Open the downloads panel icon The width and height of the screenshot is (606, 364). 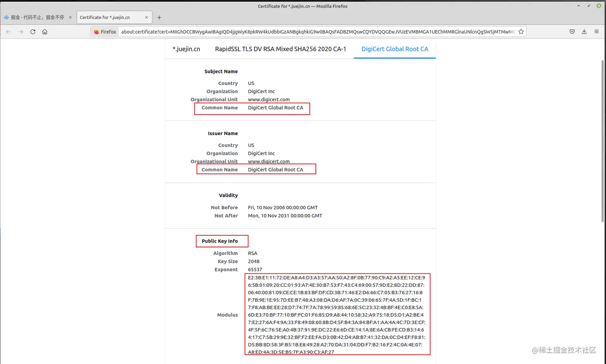click(584, 32)
